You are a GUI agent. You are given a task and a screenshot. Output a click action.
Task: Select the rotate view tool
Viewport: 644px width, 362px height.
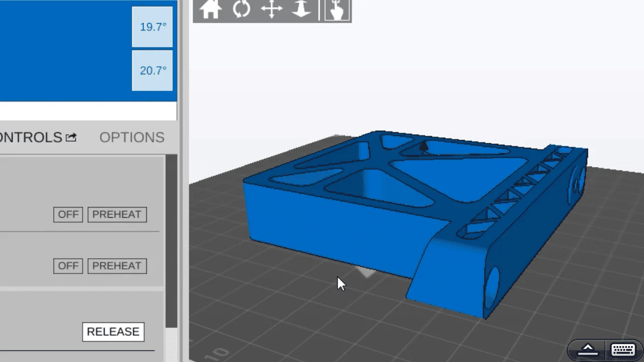[x=241, y=10]
